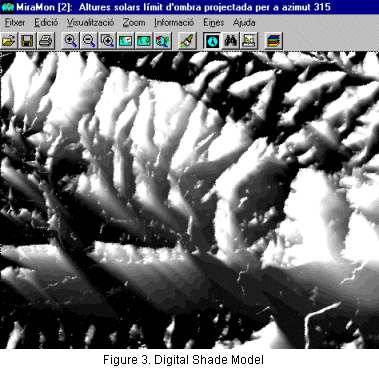Viewport: 379px width, 369px height.
Task: Click the binoculars search icon
Action: (x=231, y=41)
